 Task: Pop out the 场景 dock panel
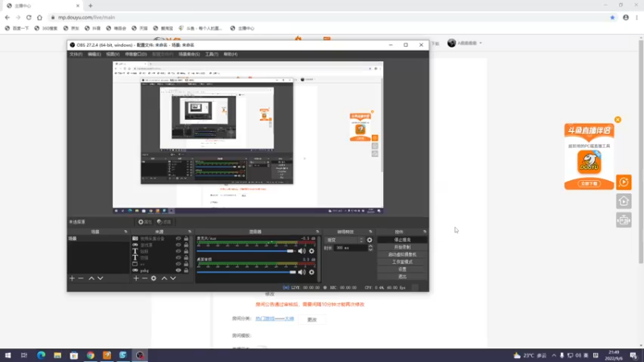(x=126, y=232)
